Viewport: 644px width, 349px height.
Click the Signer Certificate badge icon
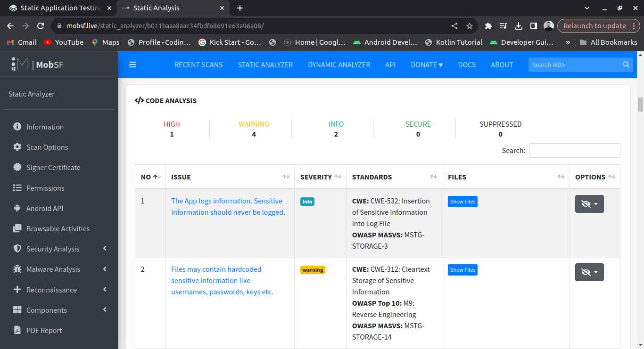pos(17,167)
